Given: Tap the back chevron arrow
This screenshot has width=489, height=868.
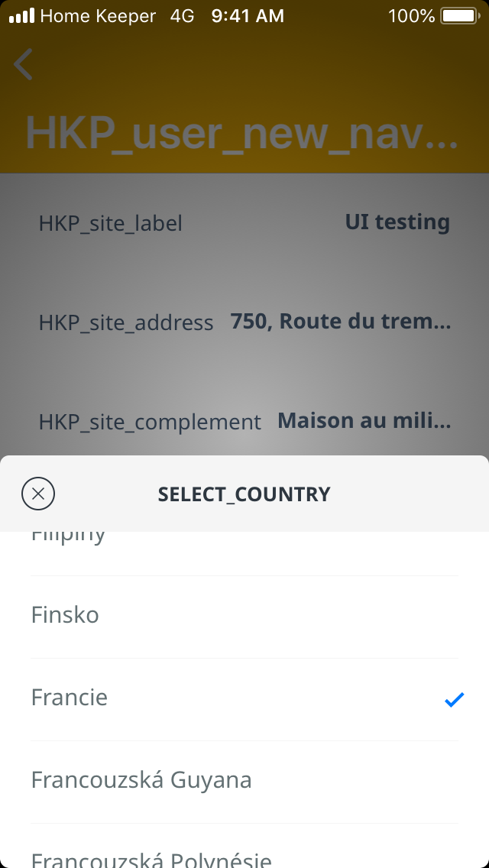Looking at the screenshot, I should (x=24, y=64).
